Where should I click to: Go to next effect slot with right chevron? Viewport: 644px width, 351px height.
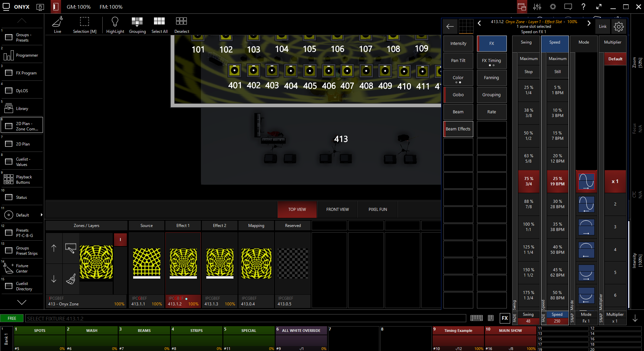589,23
